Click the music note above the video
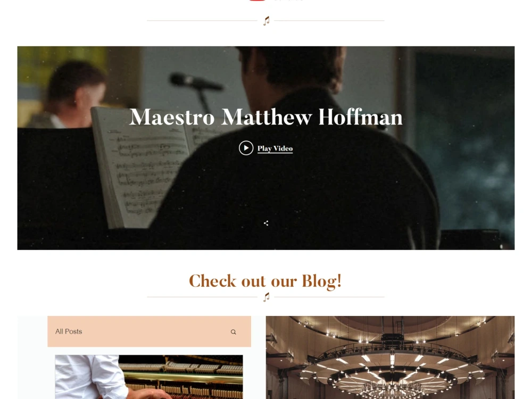The width and height of the screenshot is (532, 399). tap(267, 21)
